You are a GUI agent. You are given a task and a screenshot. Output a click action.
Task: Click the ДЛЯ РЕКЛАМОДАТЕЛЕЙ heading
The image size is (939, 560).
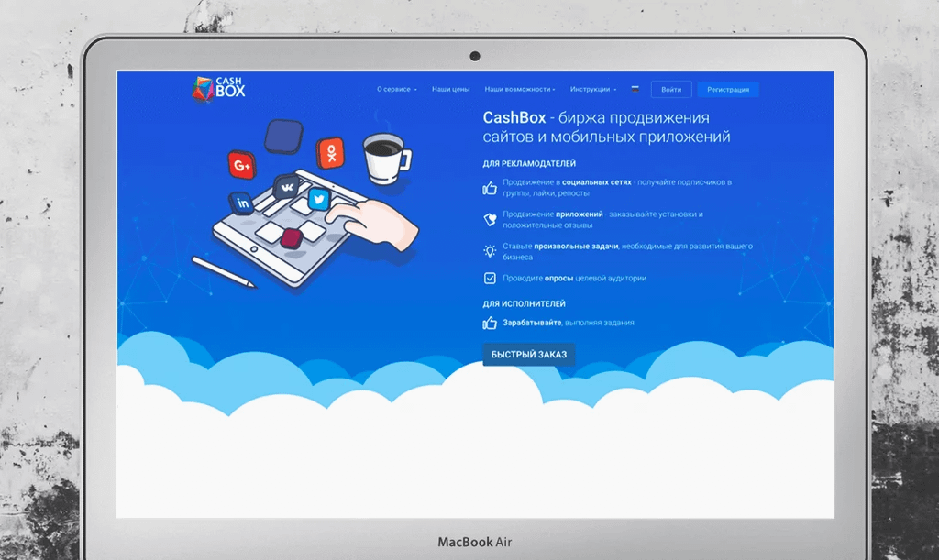click(529, 163)
